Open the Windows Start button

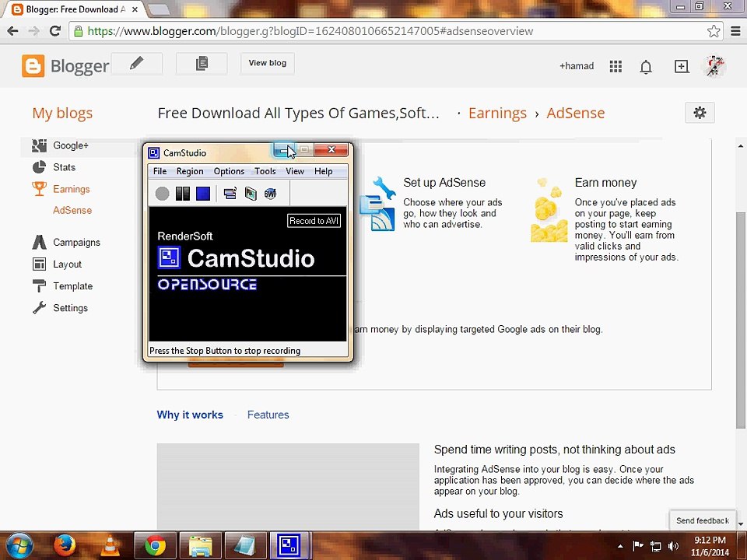(x=18, y=546)
